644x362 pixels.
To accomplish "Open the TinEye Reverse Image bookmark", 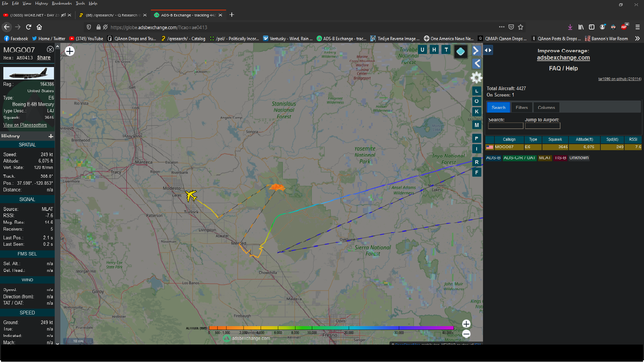I will (395, 39).
